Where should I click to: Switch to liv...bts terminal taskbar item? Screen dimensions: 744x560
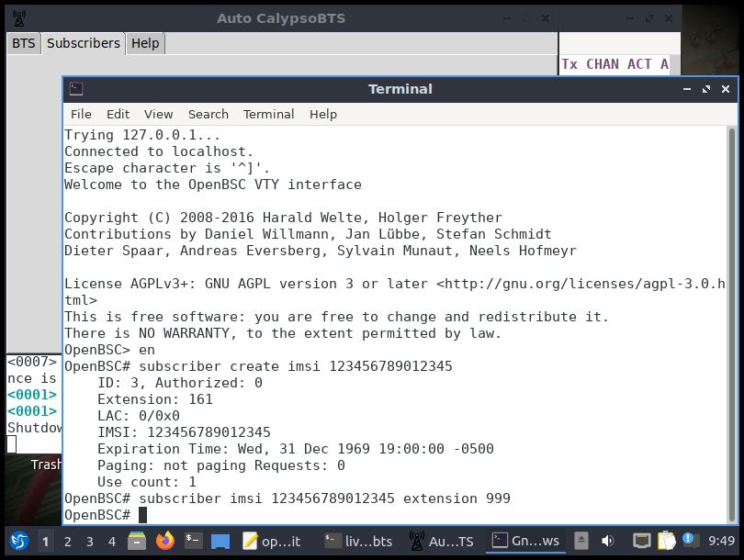tap(359, 541)
